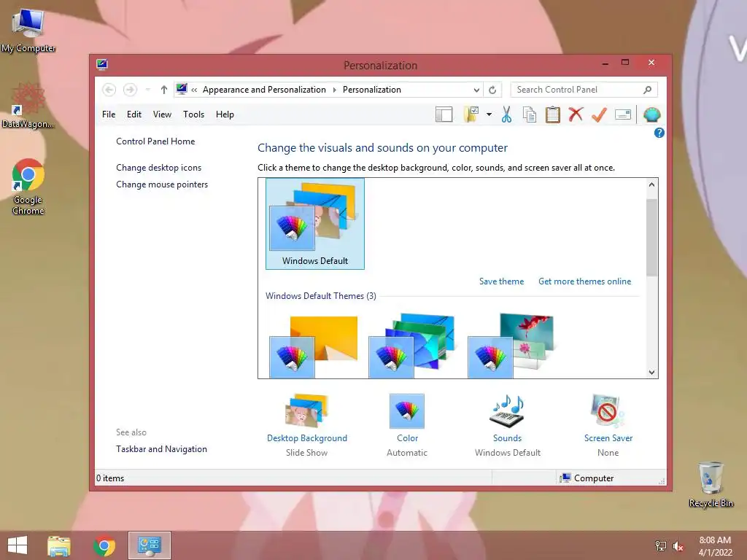This screenshot has width=747, height=560.
Task: Open the File menu
Action: click(x=109, y=114)
